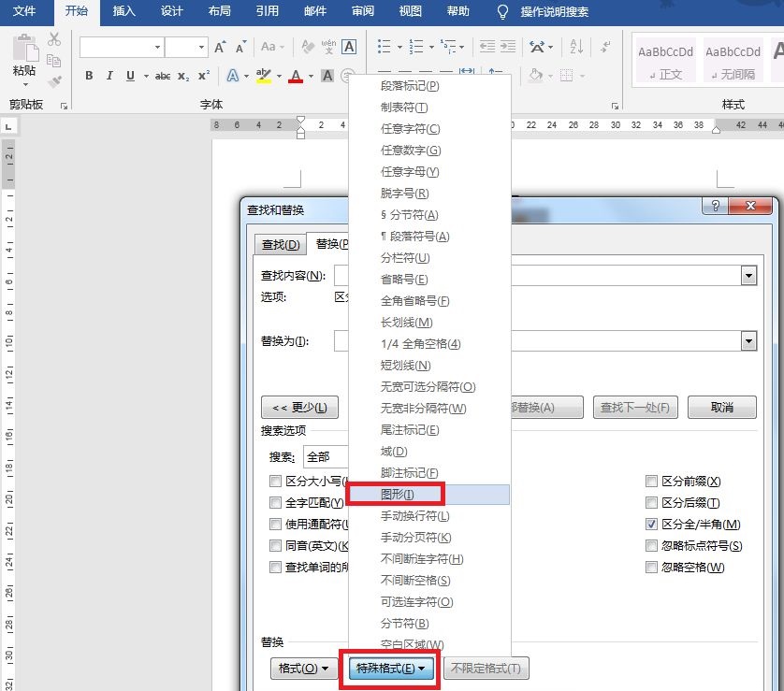Screen dimensions: 784x691
Task: Expand the 格式 dropdown button
Action: tap(304, 668)
